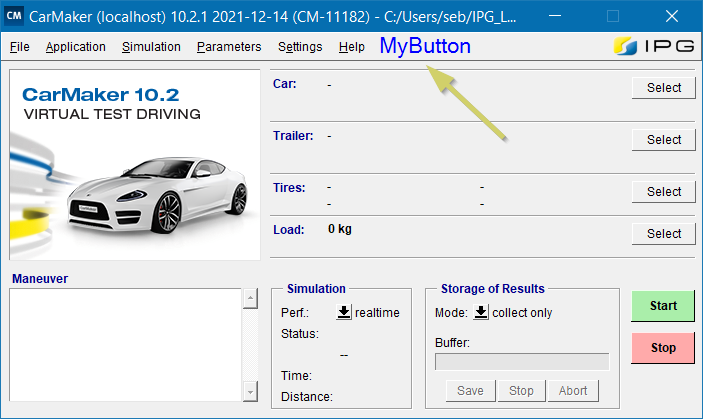This screenshot has width=703, height=419.
Task: Click the Buffer progress bar
Action: pos(522,362)
